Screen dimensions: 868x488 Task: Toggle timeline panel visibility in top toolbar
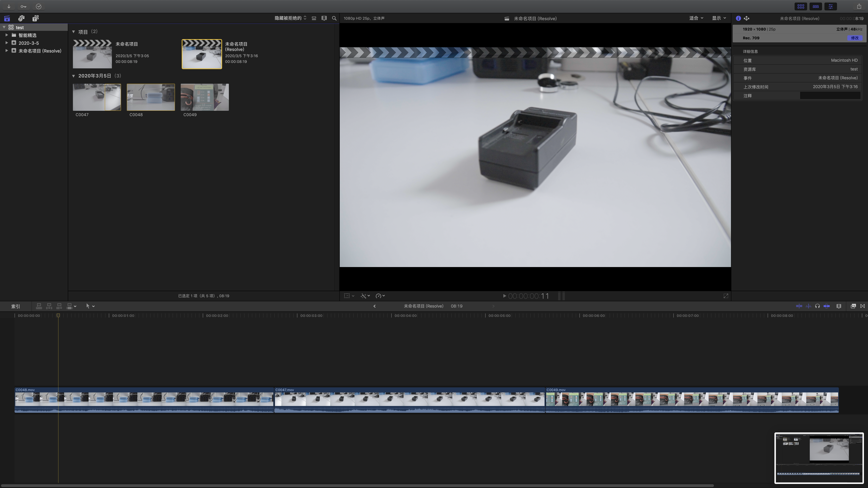[816, 6]
